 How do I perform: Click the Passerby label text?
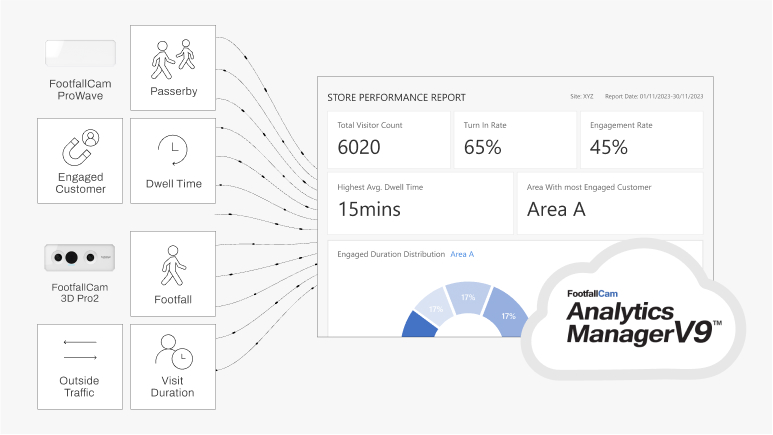[174, 91]
